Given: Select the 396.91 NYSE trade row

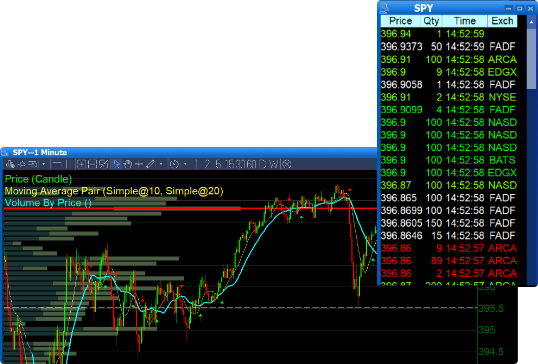Looking at the screenshot, I should (449, 97).
